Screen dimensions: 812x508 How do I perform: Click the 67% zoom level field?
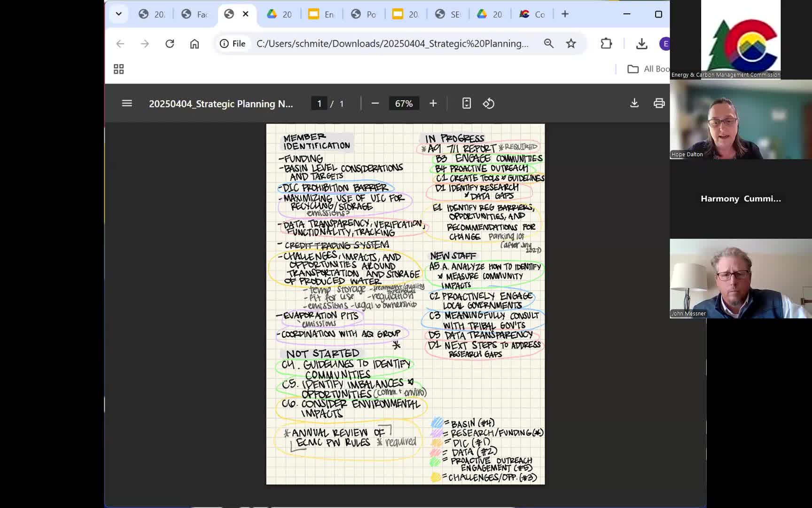click(x=404, y=103)
